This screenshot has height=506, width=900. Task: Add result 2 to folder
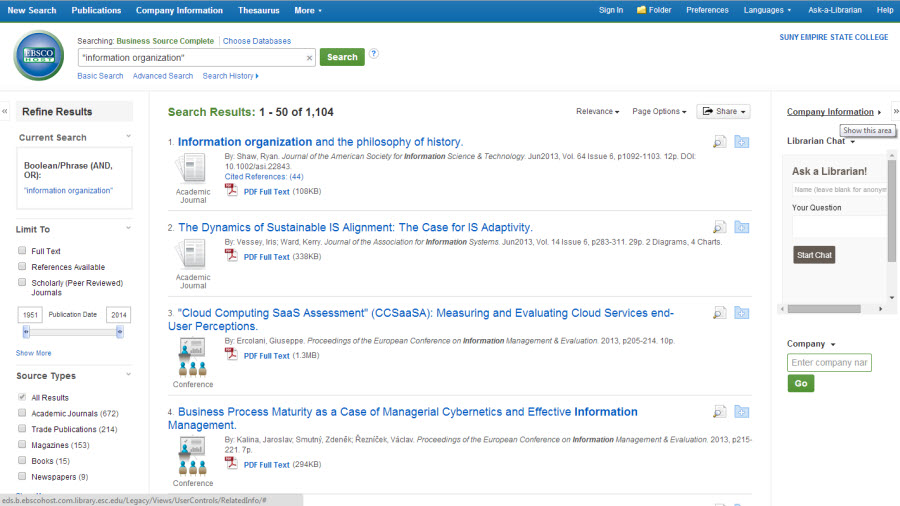pos(742,227)
